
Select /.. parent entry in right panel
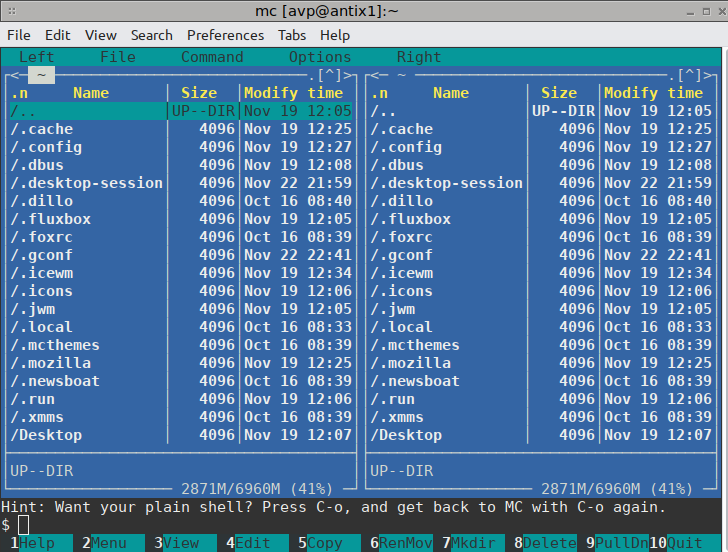point(541,111)
